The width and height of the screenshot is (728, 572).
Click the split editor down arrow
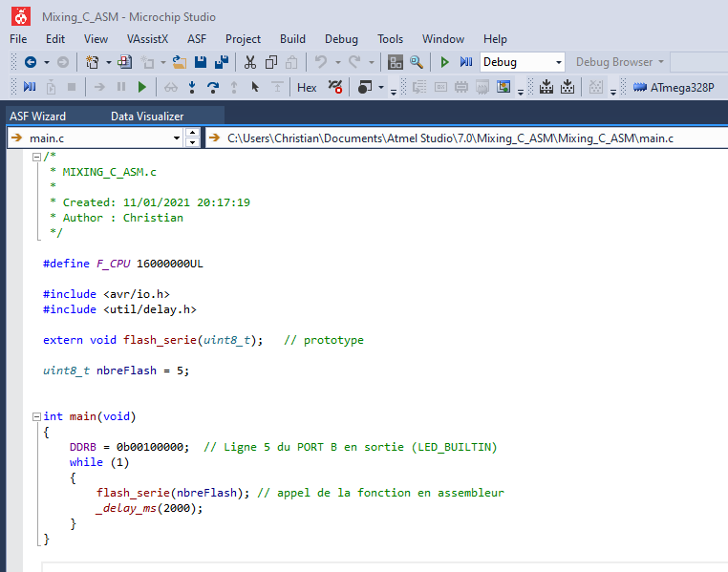192,142
